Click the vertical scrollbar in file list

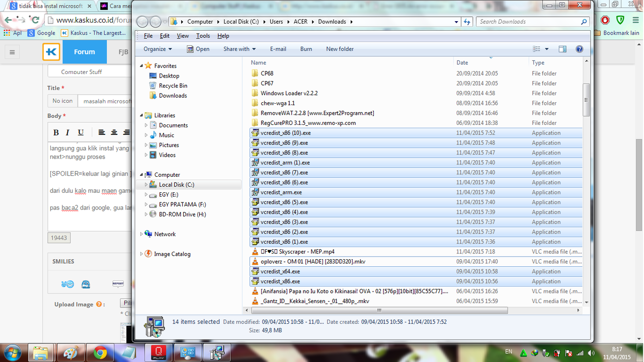click(586, 100)
